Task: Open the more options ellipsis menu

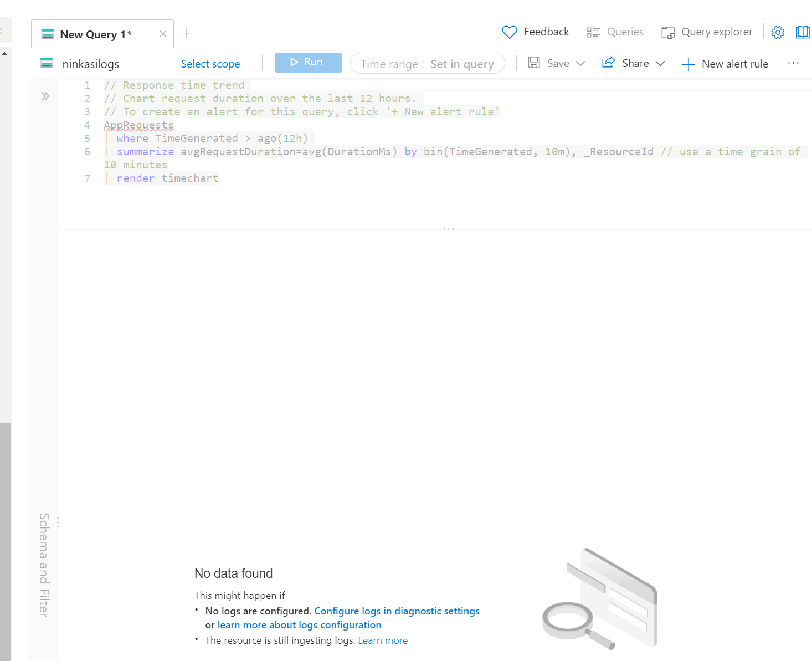Action: (793, 63)
